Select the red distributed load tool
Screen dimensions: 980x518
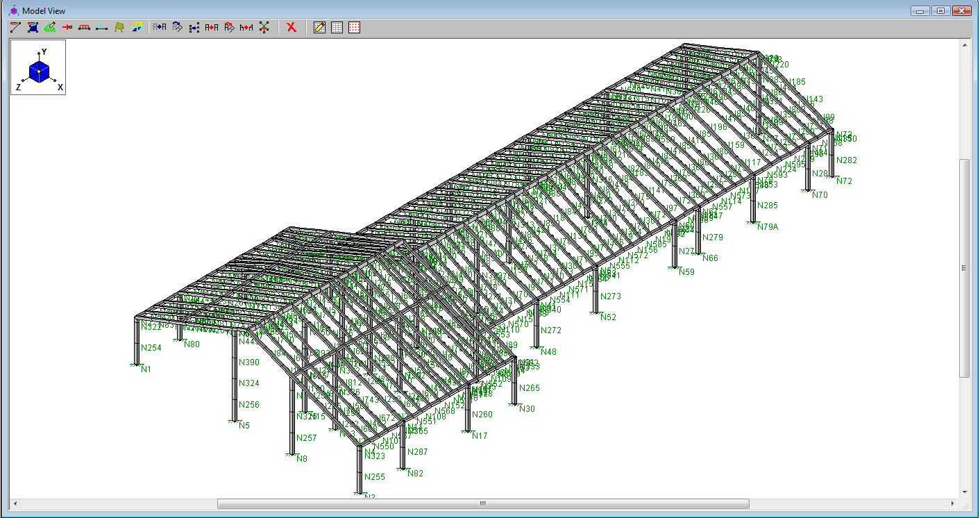click(x=85, y=28)
